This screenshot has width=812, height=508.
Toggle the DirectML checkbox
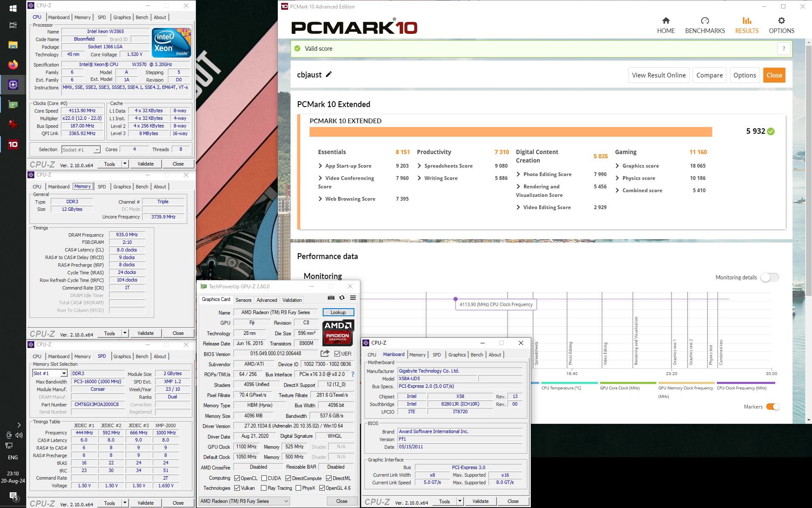point(329,478)
